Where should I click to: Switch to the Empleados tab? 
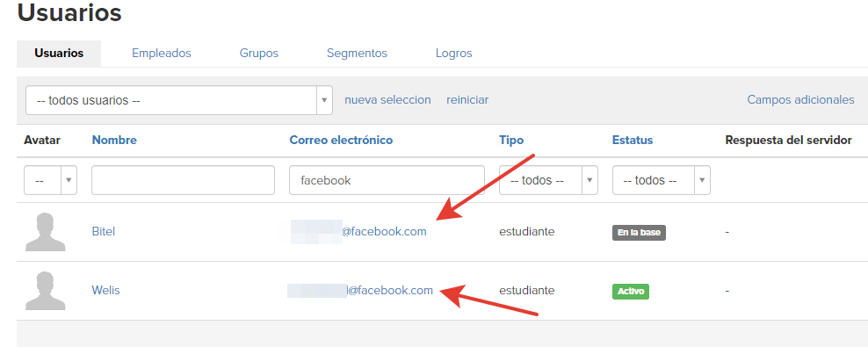click(161, 53)
